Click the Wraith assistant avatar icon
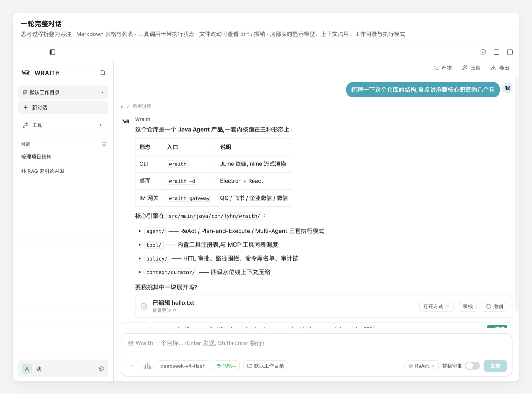The width and height of the screenshot is (532, 394). (126, 121)
